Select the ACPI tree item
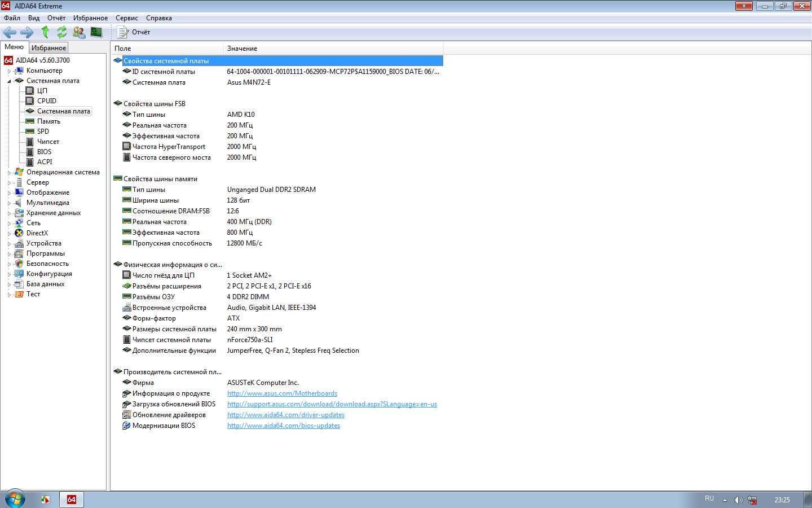 point(45,162)
